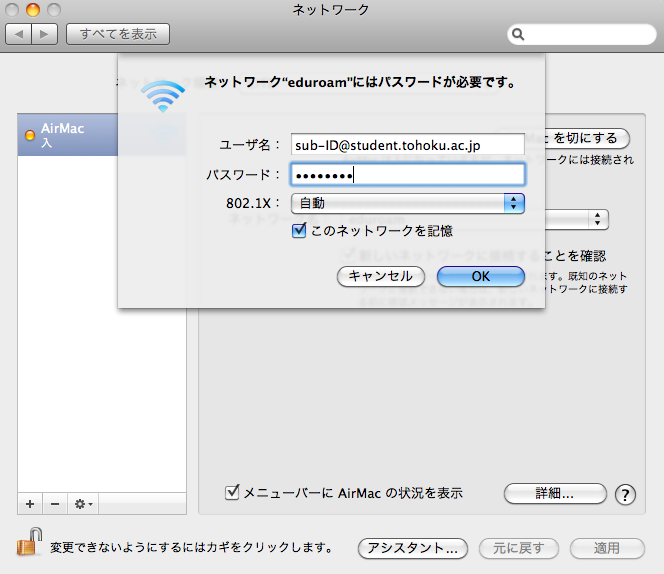Remove the service with the minus button
Viewport: 664px width, 574px height.
[55, 503]
